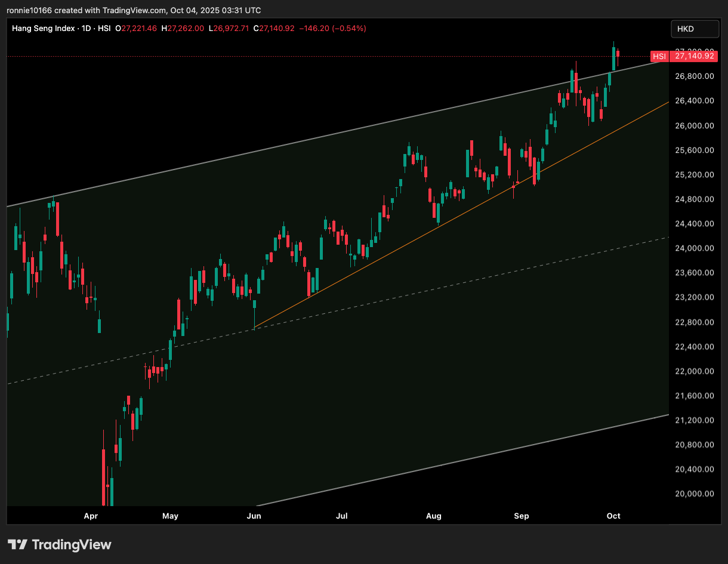Open the HKD currency selector
728x564 pixels.
coord(689,29)
